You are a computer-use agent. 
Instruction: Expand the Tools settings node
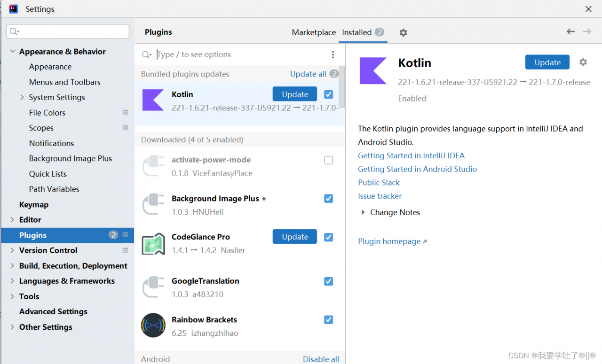point(12,296)
